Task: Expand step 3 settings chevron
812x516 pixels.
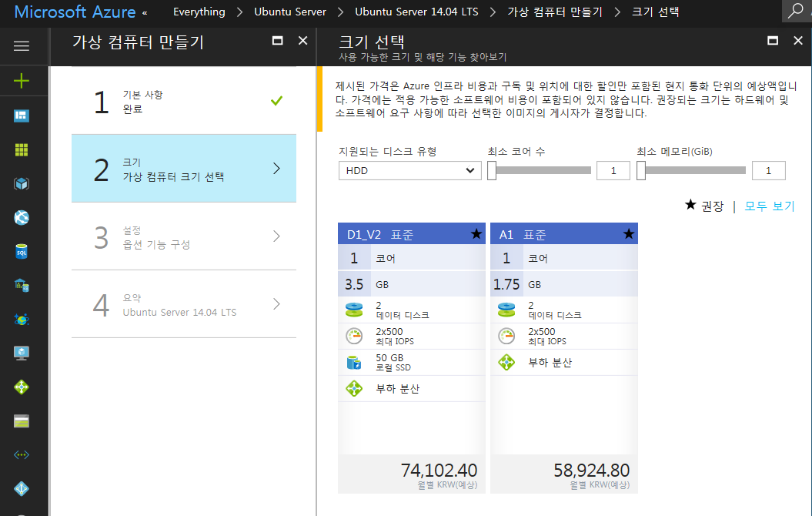Action: pyautogui.click(x=276, y=236)
